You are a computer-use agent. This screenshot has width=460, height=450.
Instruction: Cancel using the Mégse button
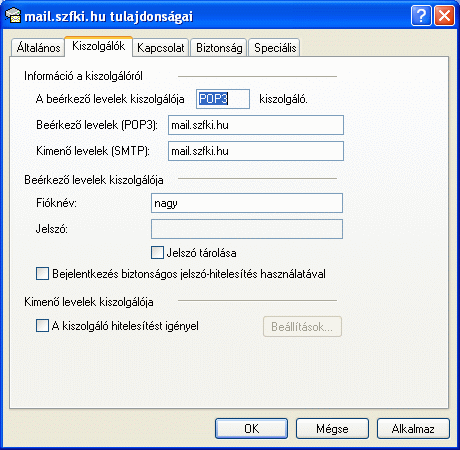point(332,429)
